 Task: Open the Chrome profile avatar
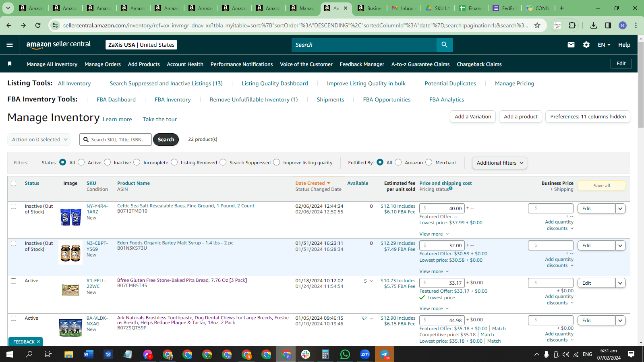point(623,25)
